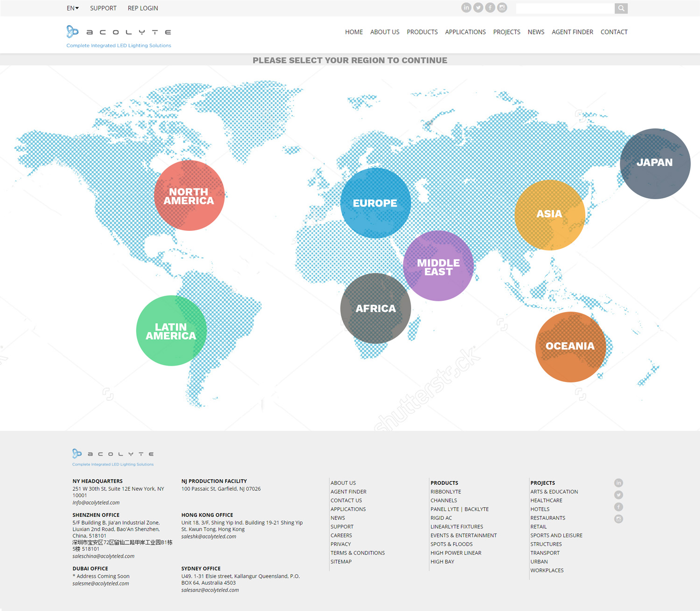
Task: Open ABOUT US in main navigation
Action: (x=385, y=32)
